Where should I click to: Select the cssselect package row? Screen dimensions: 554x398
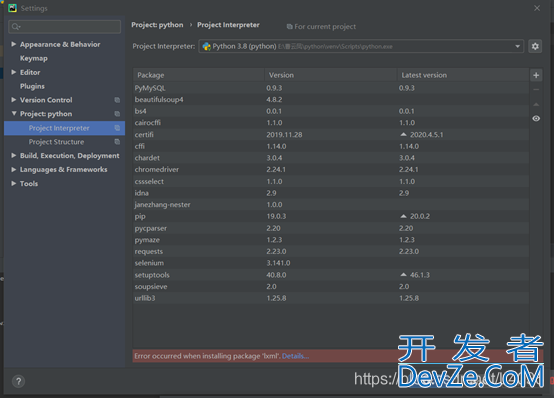331,181
